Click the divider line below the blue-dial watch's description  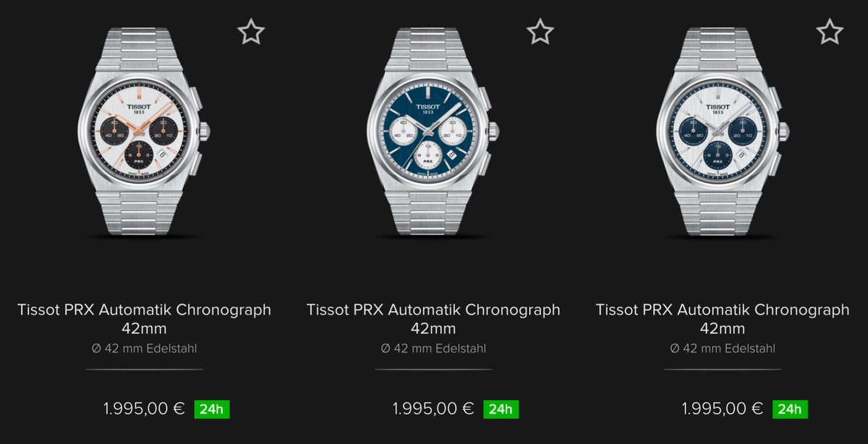[433, 370]
